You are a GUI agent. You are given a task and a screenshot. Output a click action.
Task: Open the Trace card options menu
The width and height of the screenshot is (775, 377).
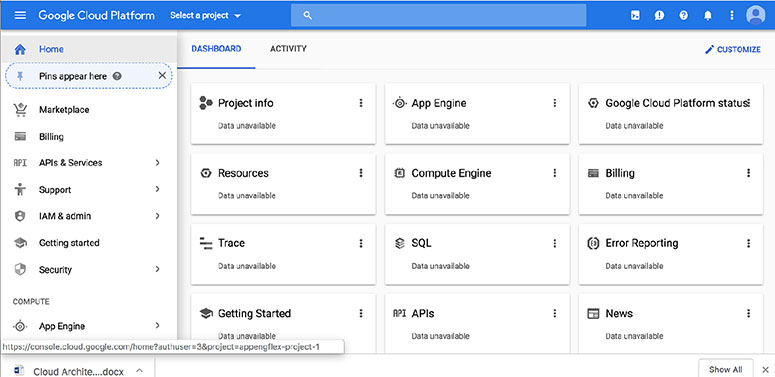pyautogui.click(x=361, y=243)
